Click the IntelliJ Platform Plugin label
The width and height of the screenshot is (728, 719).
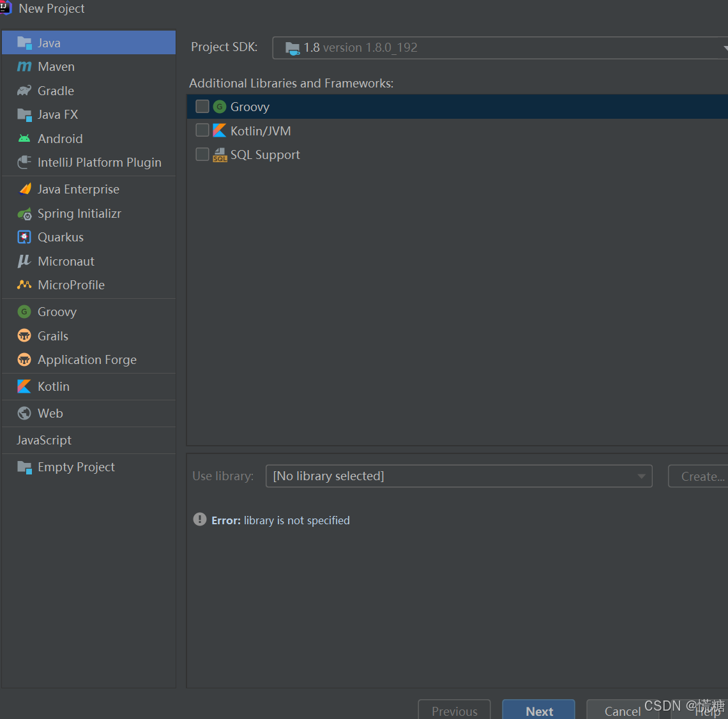pos(100,162)
